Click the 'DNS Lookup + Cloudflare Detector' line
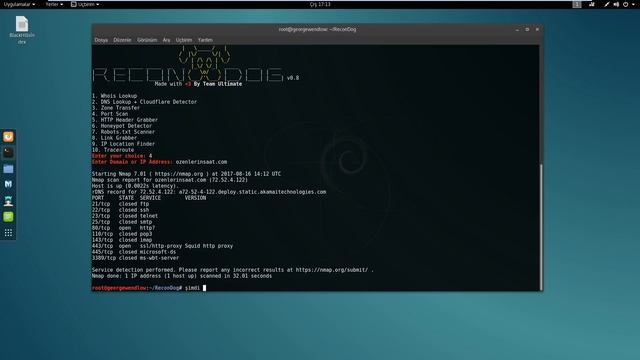The height and width of the screenshot is (360, 640). click(144, 102)
